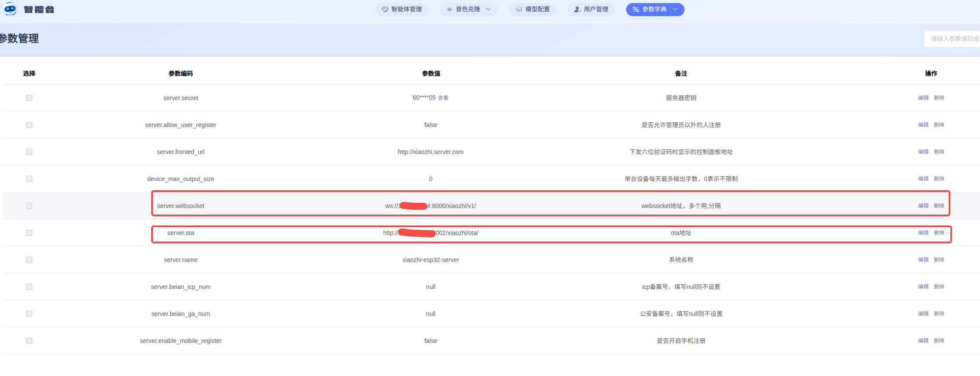
Task: Click the 参数字典 sliders icon
Action: pyautogui.click(x=635, y=9)
